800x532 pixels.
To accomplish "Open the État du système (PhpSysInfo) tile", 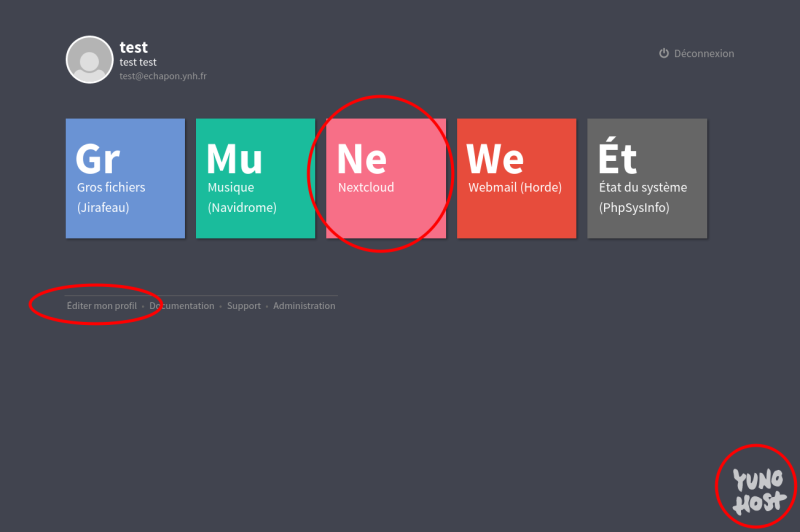I will (646, 178).
